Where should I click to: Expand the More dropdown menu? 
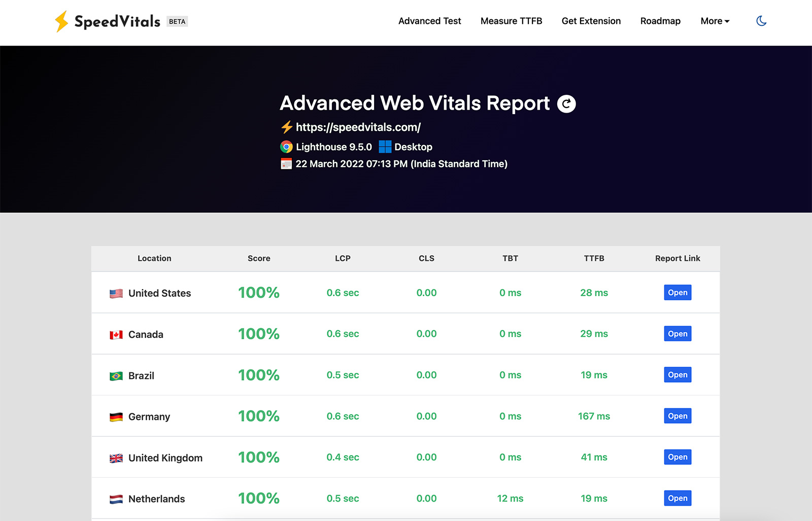[715, 21]
